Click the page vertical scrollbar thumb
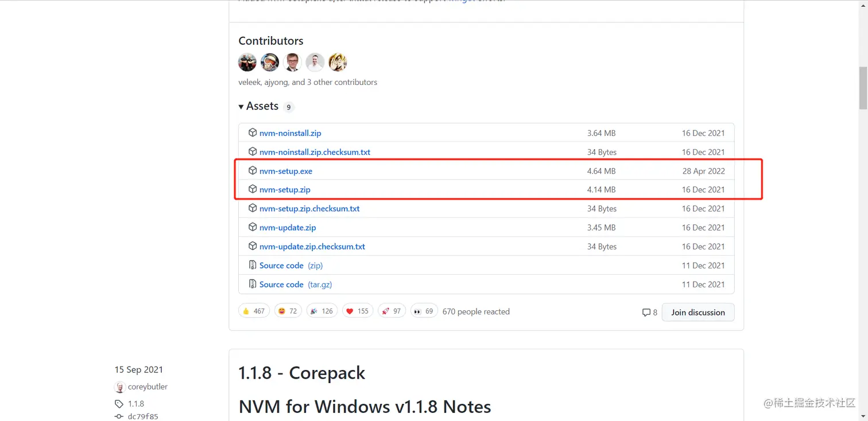This screenshot has height=421, width=868. click(863, 88)
